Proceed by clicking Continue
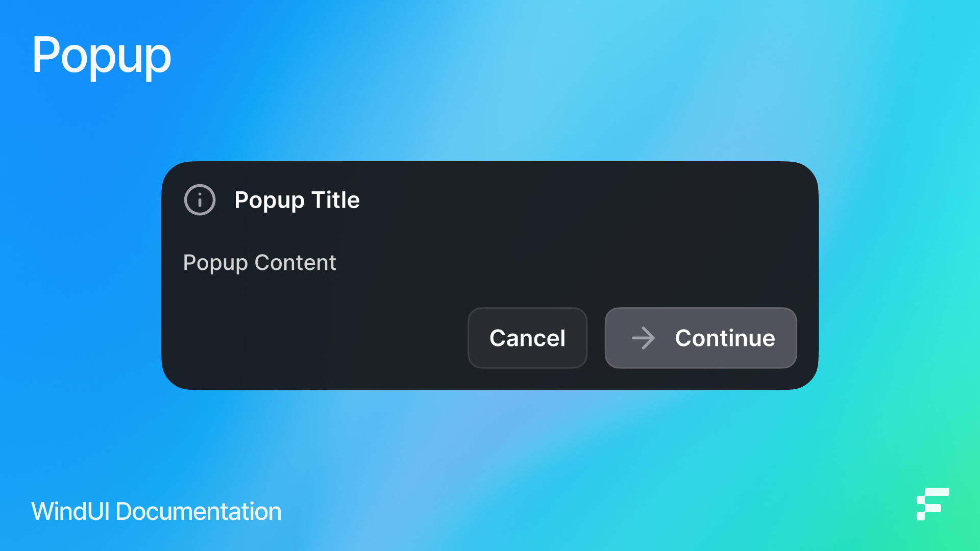980x551 pixels. coord(701,338)
